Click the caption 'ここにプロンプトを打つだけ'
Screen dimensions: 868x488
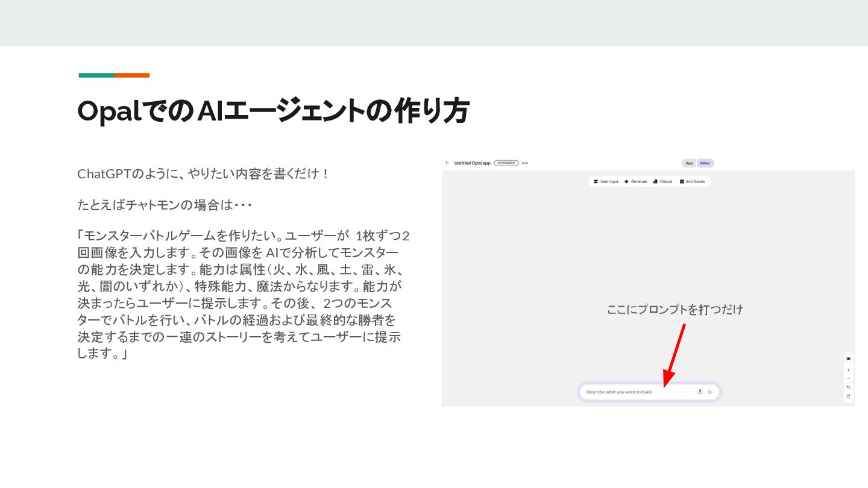point(675,310)
